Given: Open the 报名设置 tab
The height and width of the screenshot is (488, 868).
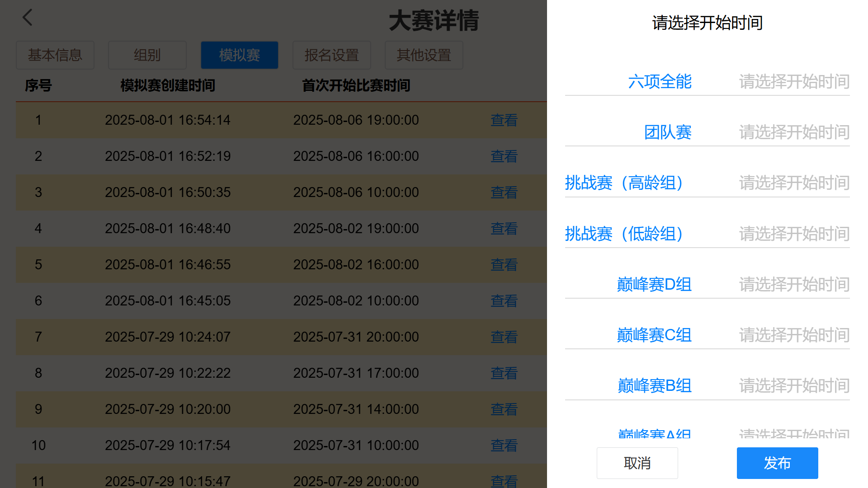Looking at the screenshot, I should coord(332,55).
